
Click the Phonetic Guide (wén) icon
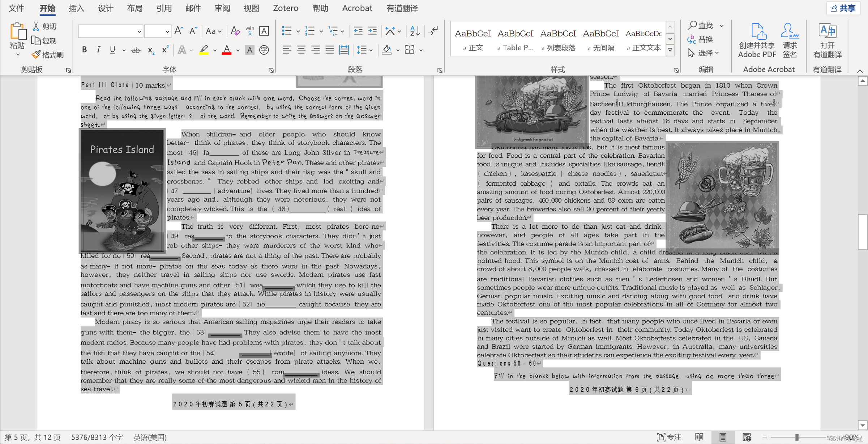pos(249,31)
